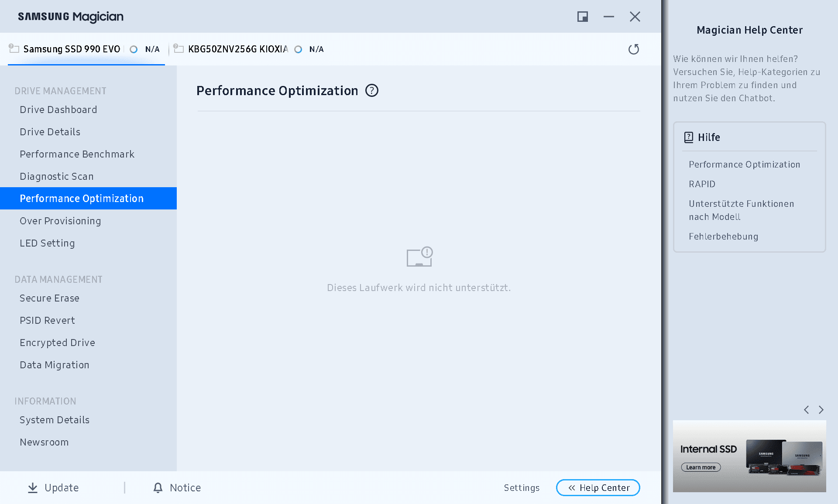The height and width of the screenshot is (504, 838).
Task: Open RAPID help topic link
Action: click(702, 184)
